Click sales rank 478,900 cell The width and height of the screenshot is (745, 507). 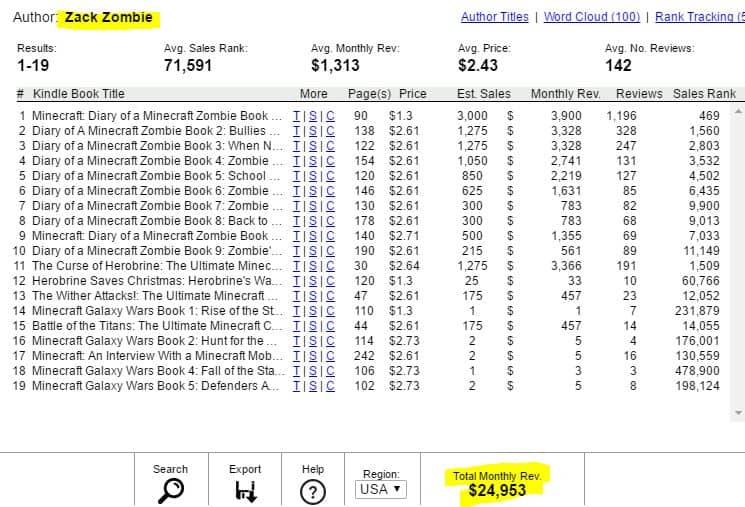click(697, 371)
